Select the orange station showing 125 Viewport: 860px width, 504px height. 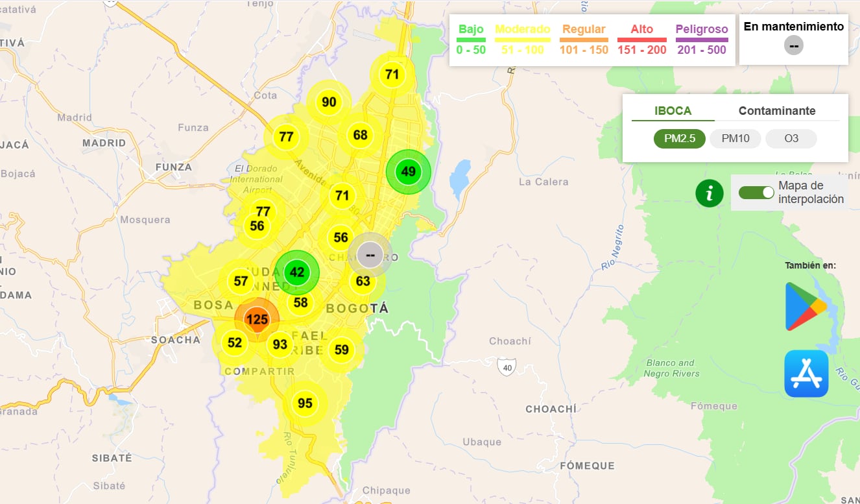[258, 318]
